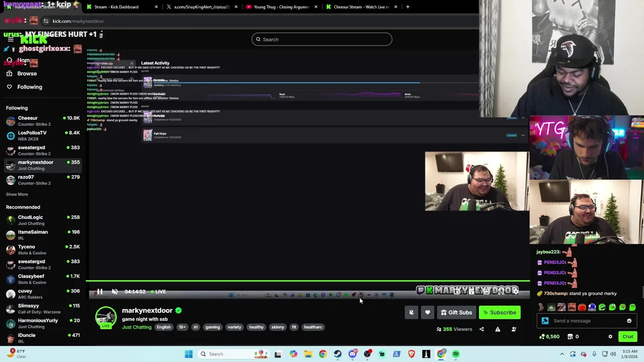Open ChudLogic recommended channel
Viewport: 644px width, 362px height.
(x=43, y=220)
